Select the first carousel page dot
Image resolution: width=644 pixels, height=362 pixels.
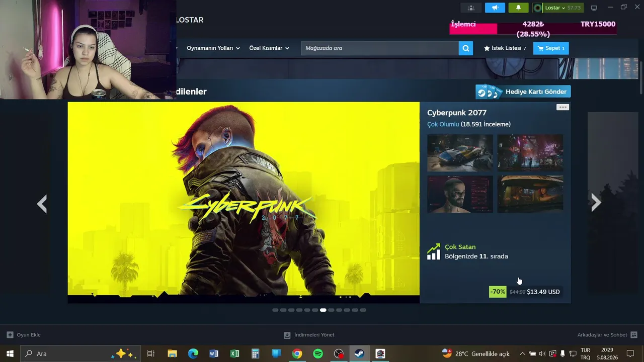pos(275,310)
